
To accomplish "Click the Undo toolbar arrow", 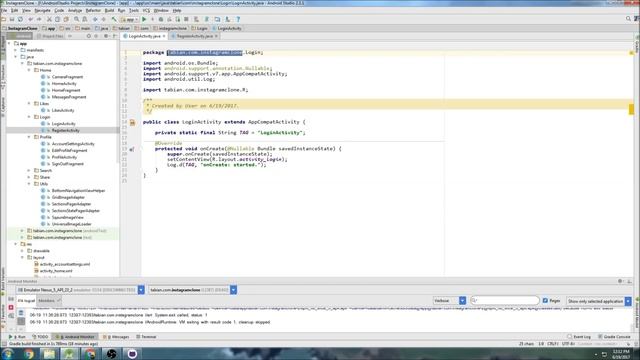I will [31, 19].
